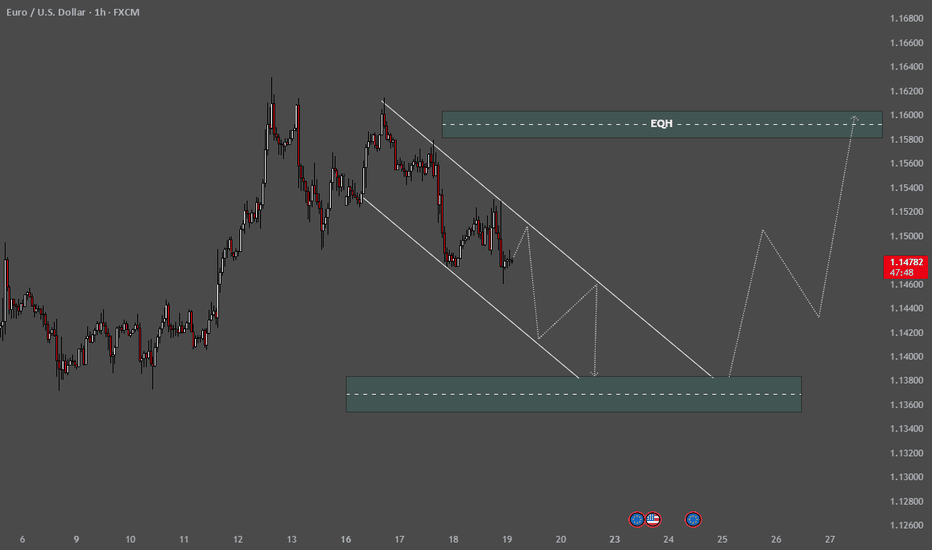The height and width of the screenshot is (550, 932).
Task: Click date axis label 19
Action: [x=506, y=539]
